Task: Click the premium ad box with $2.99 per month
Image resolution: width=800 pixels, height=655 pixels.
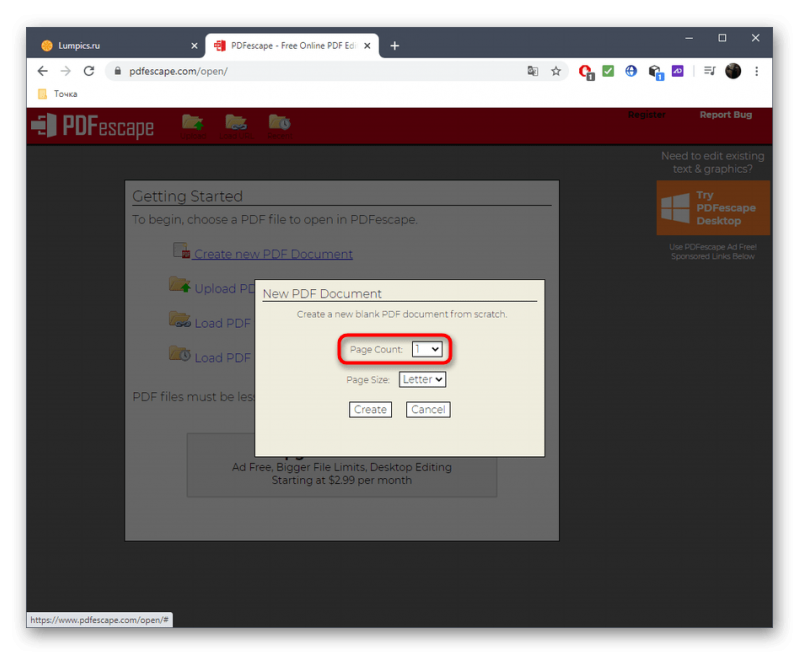Action: [x=342, y=465]
